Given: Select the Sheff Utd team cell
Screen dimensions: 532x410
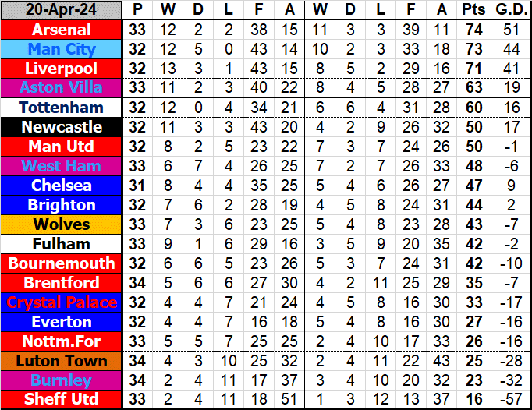Looking at the screenshot, I should (x=62, y=400).
